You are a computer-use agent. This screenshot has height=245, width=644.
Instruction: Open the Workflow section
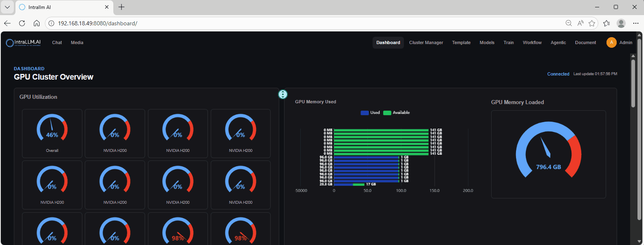click(x=532, y=42)
